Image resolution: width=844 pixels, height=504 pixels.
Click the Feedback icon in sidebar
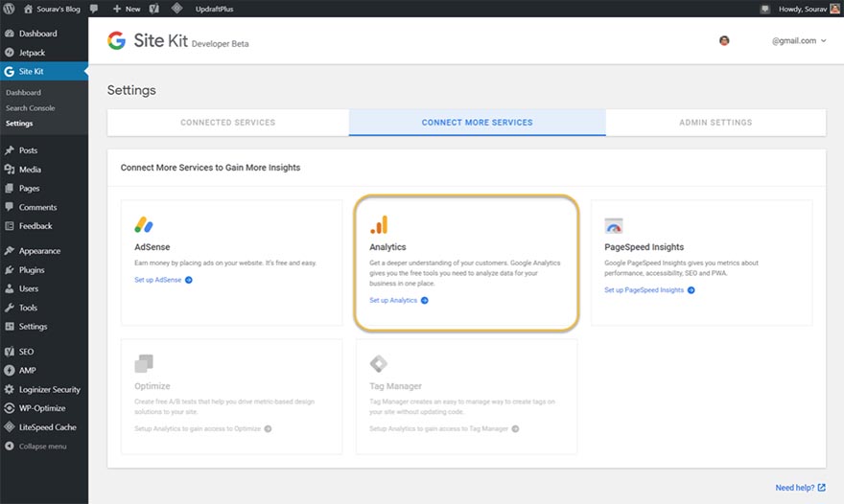(10, 226)
